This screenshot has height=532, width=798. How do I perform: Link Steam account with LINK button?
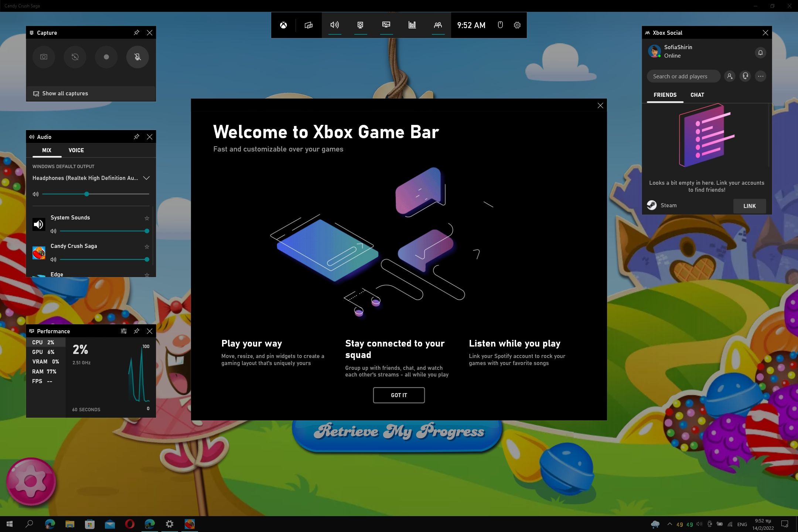click(x=749, y=206)
